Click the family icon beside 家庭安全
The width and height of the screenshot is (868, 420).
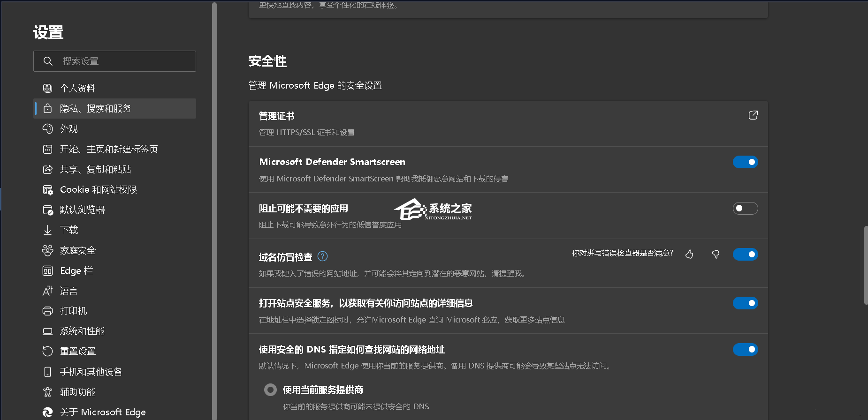click(x=47, y=250)
